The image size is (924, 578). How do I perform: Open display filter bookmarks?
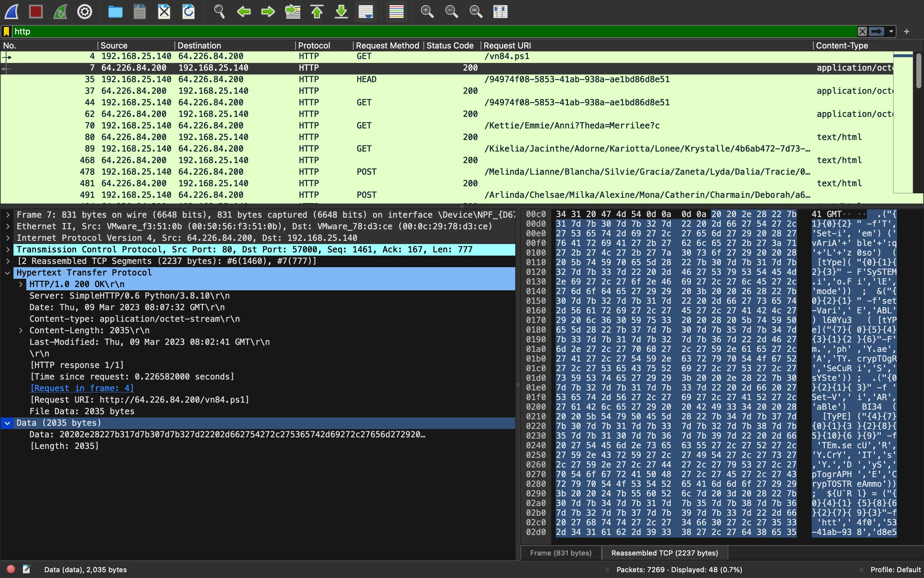click(x=6, y=31)
